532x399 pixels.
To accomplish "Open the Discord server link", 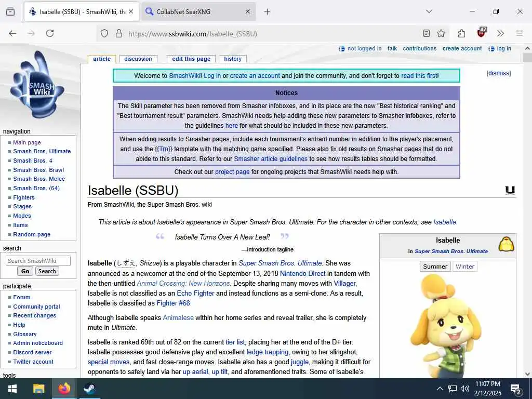I will pos(32,353).
